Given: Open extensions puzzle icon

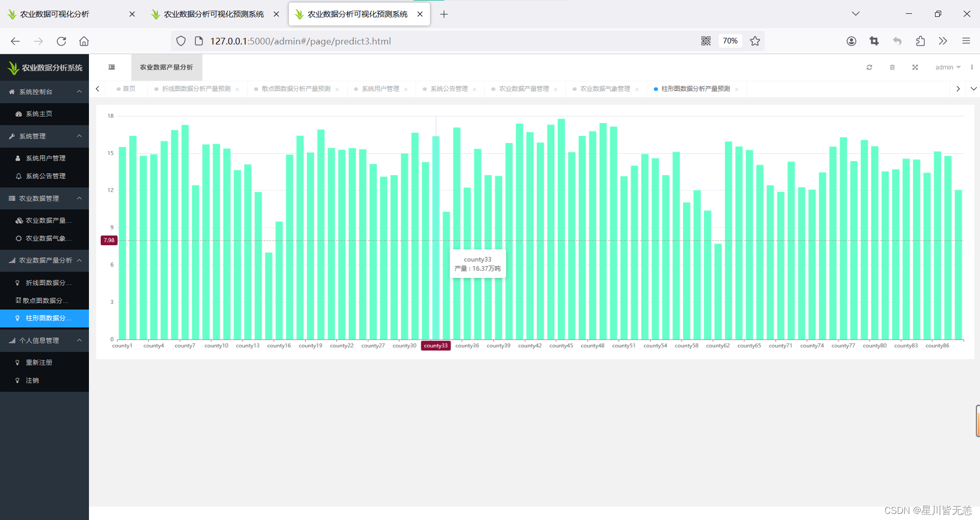Looking at the screenshot, I should pyautogui.click(x=920, y=41).
